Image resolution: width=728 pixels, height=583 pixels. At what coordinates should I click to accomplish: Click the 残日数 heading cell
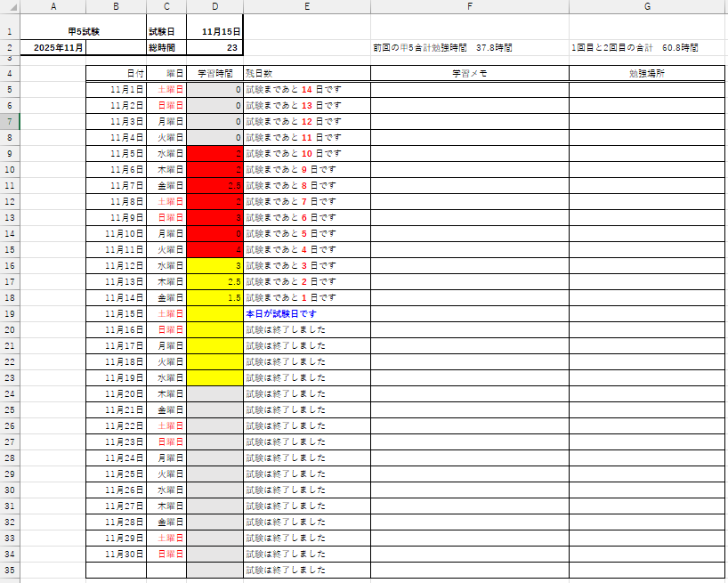306,74
